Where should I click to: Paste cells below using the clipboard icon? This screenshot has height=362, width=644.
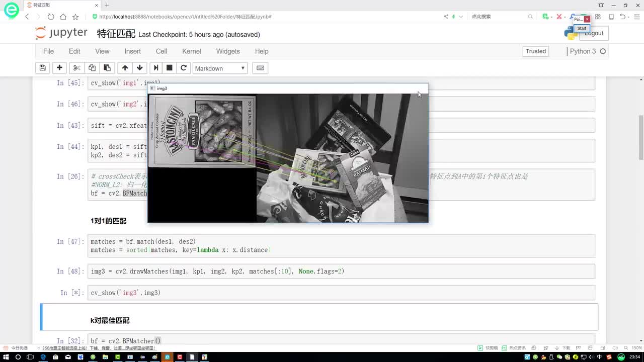[107, 68]
